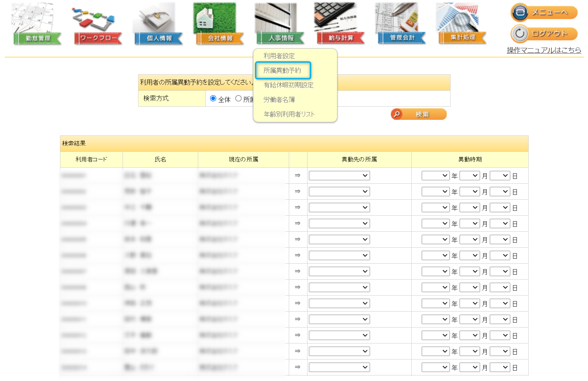Open the month dropdown in second row
588x381 pixels.
coord(470,192)
